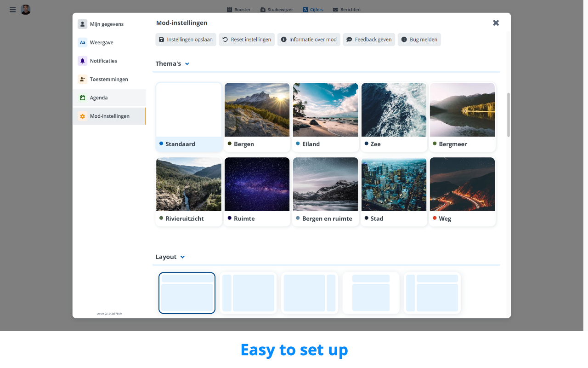Click version text in sidebar footer

(109, 314)
